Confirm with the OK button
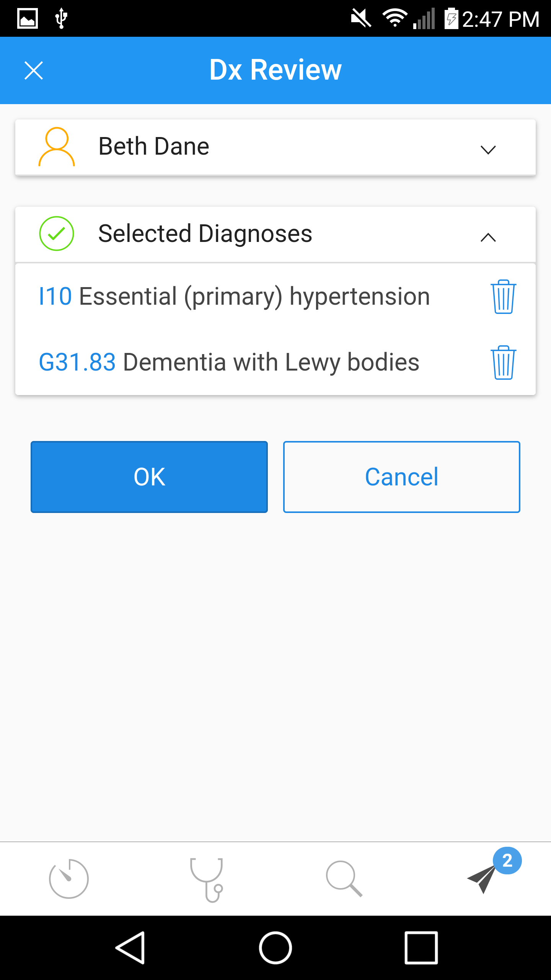 tap(149, 477)
